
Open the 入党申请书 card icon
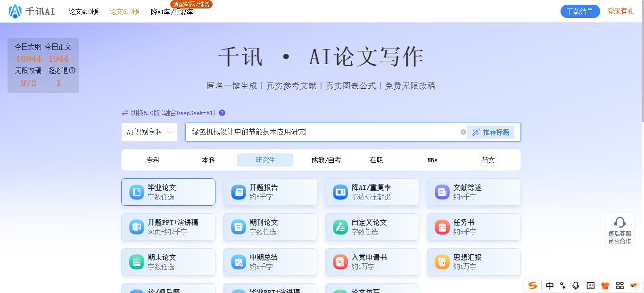(x=340, y=262)
